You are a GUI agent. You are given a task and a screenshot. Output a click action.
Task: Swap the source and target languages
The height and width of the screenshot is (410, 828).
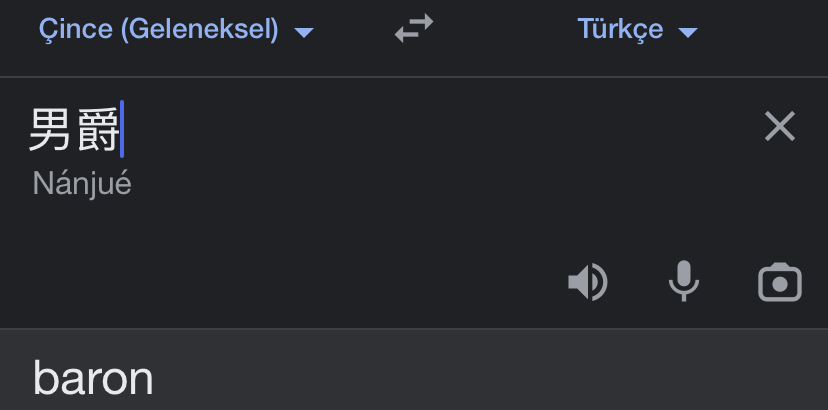point(414,29)
